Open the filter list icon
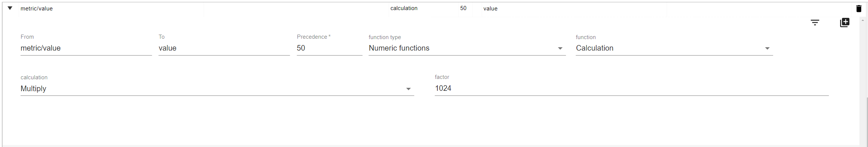Image resolution: width=868 pixels, height=147 pixels. pyautogui.click(x=815, y=23)
